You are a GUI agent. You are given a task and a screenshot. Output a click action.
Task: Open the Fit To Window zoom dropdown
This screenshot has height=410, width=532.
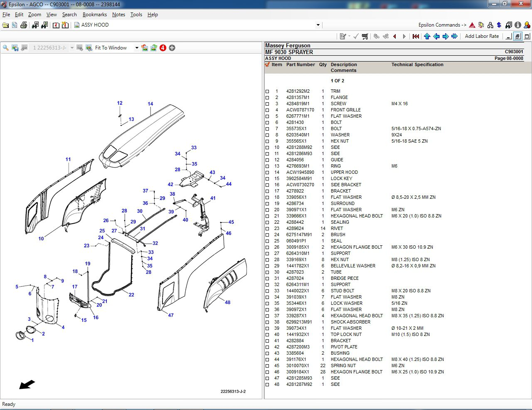(x=137, y=48)
